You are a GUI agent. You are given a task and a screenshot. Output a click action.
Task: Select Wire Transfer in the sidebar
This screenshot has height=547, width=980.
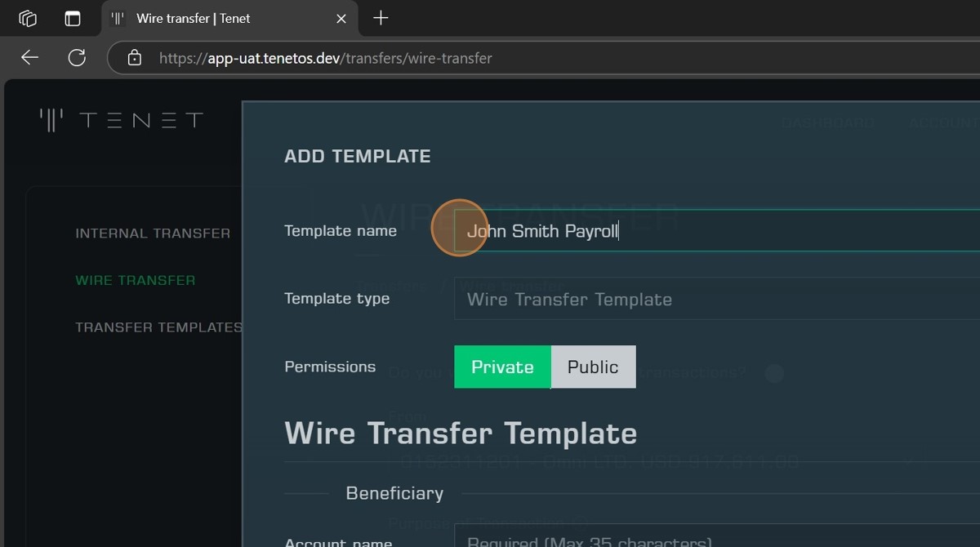[136, 280]
